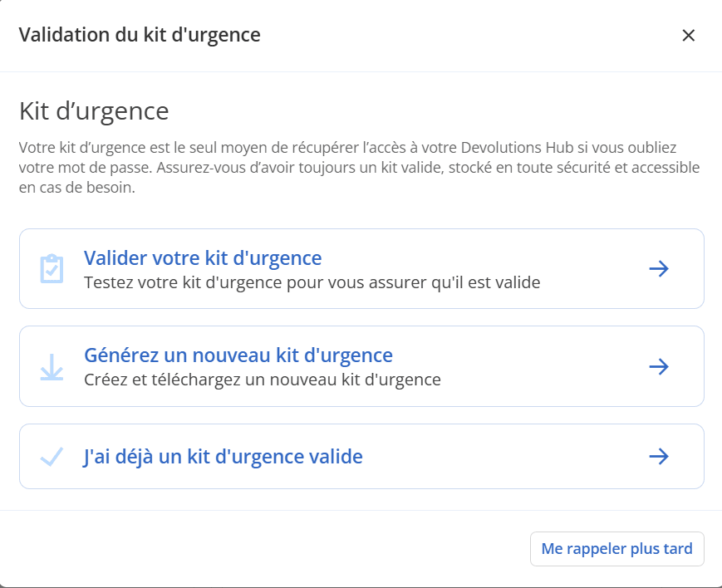722x588 pixels.
Task: Click the arrow next to "Générez un nouveau kit d'urgence"
Action: click(x=660, y=366)
